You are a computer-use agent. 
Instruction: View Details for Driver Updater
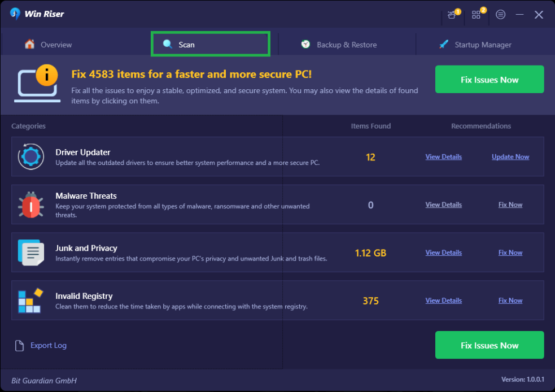coord(443,157)
